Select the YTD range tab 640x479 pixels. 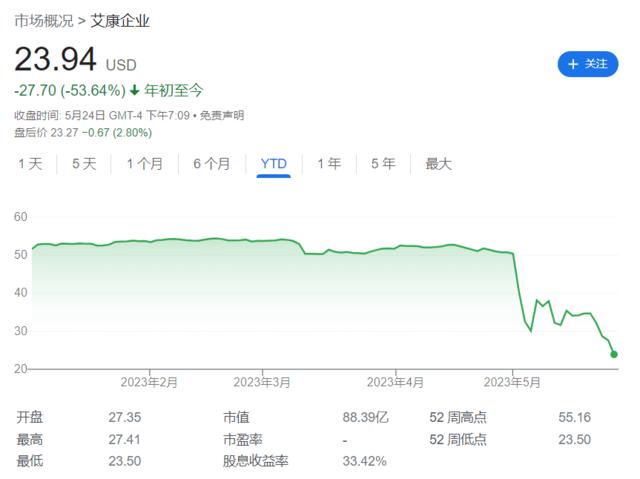[x=273, y=164]
